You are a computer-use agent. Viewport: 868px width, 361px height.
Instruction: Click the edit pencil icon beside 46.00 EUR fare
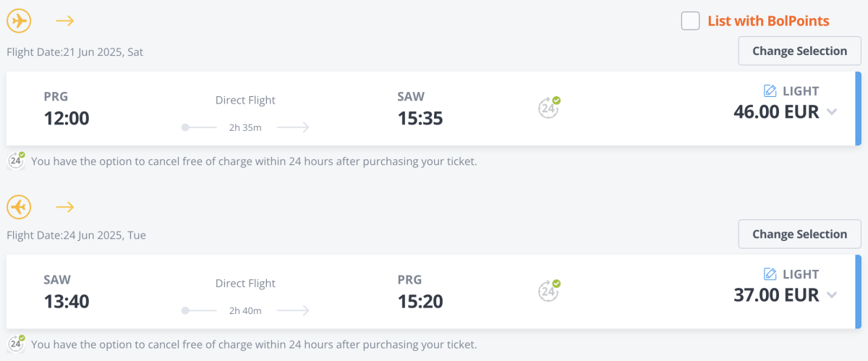pyautogui.click(x=770, y=91)
